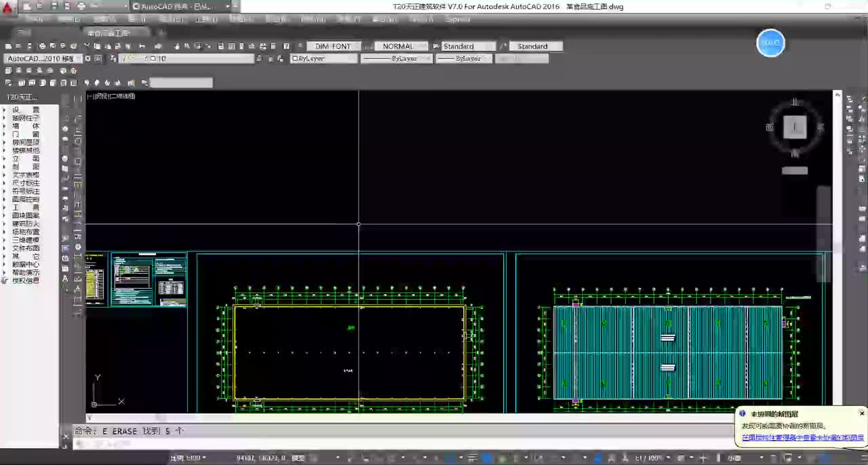Open QuickCalc calculator icon
The height and width of the screenshot is (465, 868).
pos(273,46)
